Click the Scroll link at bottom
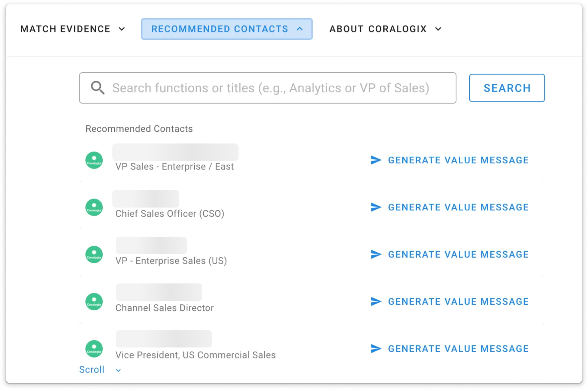The height and width of the screenshot is (390, 588). coord(92,370)
